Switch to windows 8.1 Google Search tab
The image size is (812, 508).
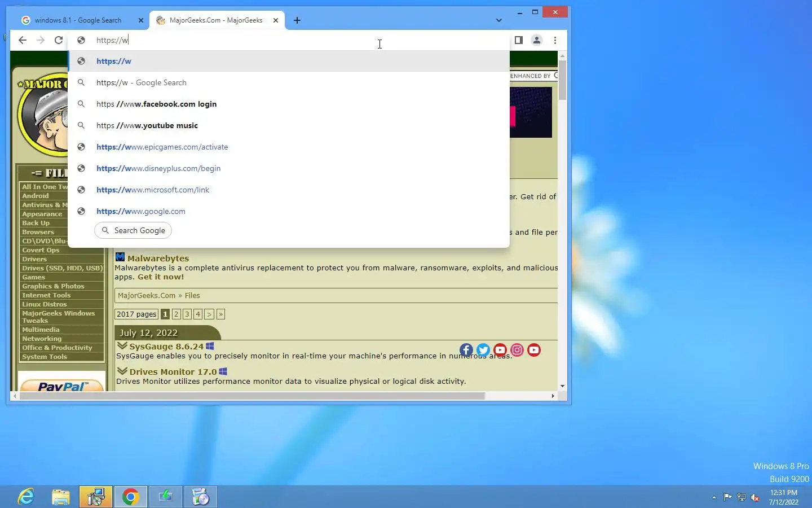pyautogui.click(x=77, y=20)
